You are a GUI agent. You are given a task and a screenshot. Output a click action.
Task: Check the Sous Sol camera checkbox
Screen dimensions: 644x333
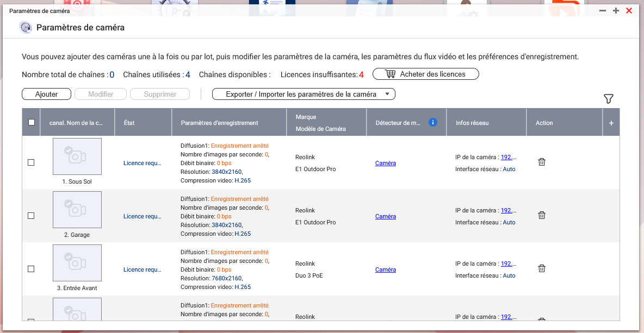(x=31, y=162)
